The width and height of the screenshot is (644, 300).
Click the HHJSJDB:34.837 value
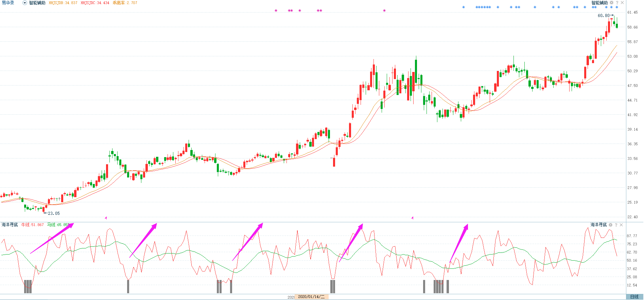[63, 3]
